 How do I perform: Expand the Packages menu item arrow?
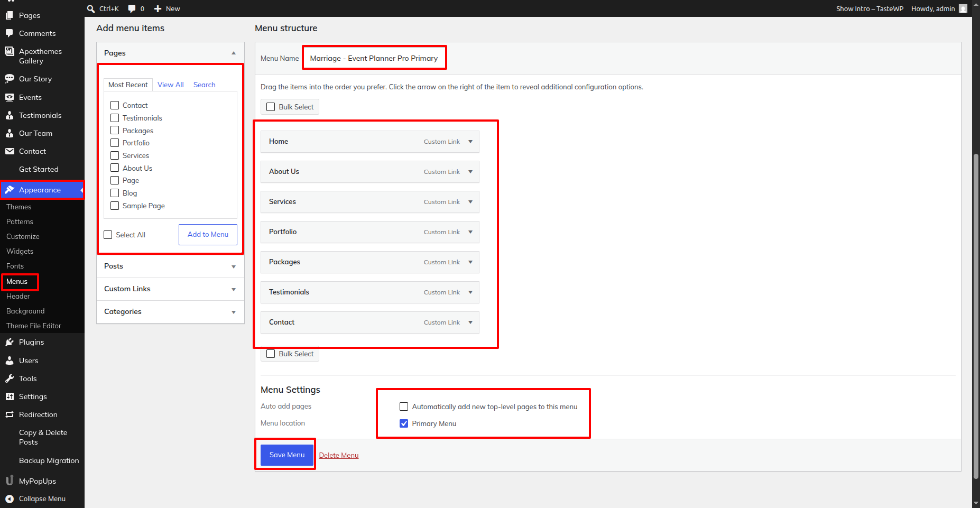tap(470, 262)
